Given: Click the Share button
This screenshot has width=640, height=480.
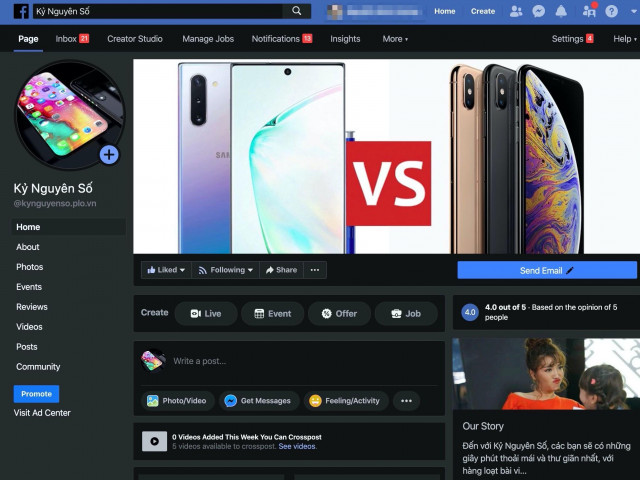Looking at the screenshot, I should click(x=281, y=270).
